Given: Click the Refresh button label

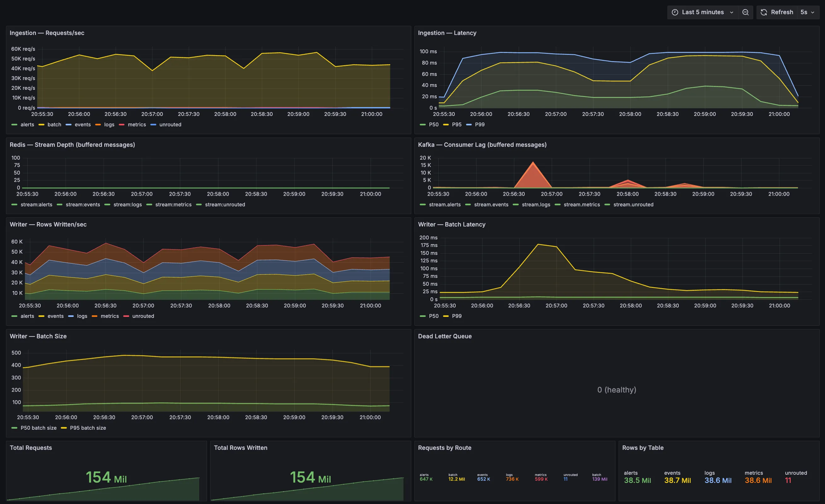Looking at the screenshot, I should pyautogui.click(x=782, y=12).
